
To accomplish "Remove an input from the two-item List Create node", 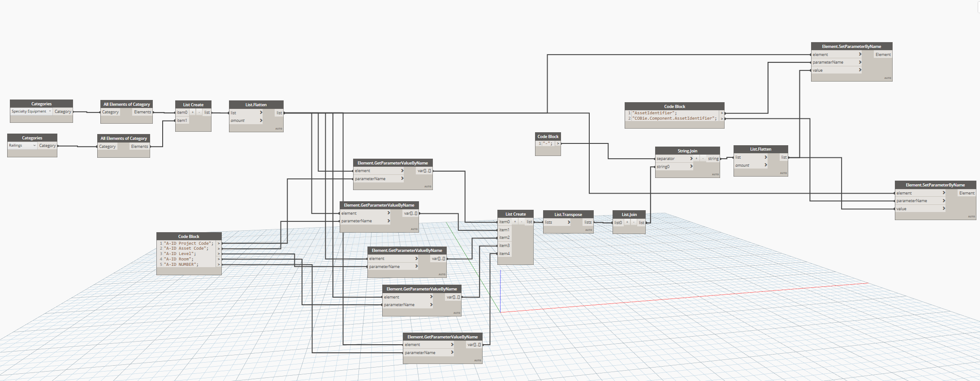I will pyautogui.click(x=199, y=113).
